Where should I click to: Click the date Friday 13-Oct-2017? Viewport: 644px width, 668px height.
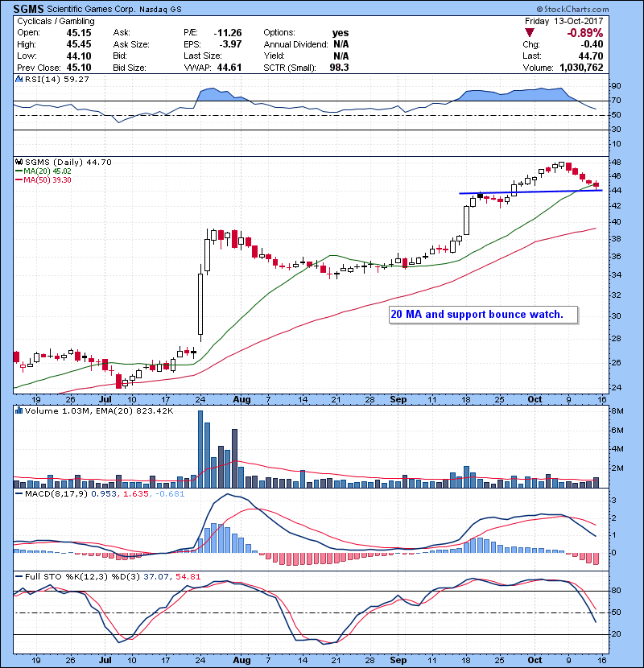(563, 21)
